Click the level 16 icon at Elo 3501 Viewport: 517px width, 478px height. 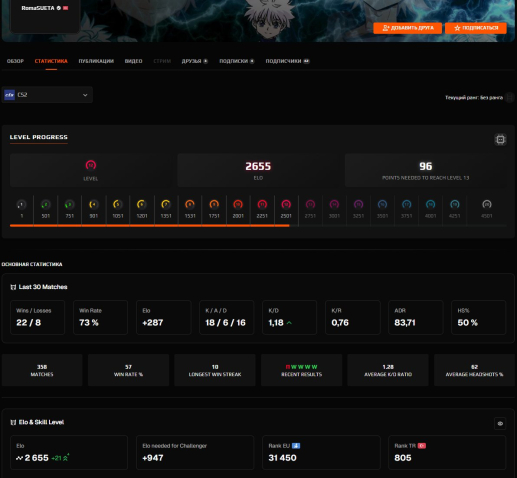click(x=382, y=204)
